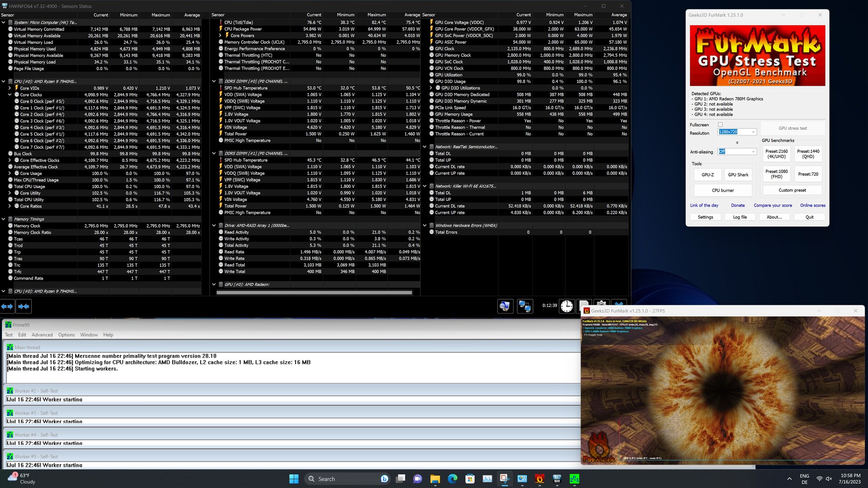Screen dimensions: 868x488
Task: Open Snipping Tool icon in taskbar
Action: [x=505, y=479]
